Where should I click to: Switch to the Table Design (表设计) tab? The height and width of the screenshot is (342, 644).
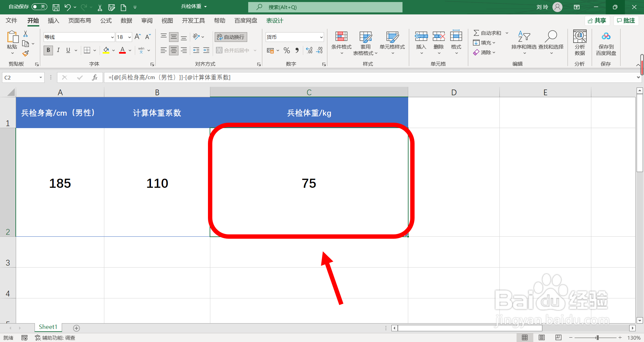click(x=275, y=20)
